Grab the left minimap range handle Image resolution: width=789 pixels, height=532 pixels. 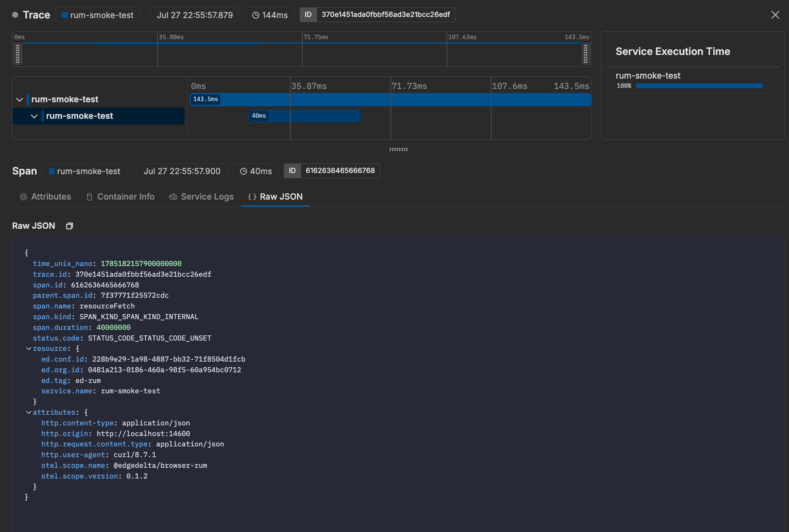coord(18,54)
